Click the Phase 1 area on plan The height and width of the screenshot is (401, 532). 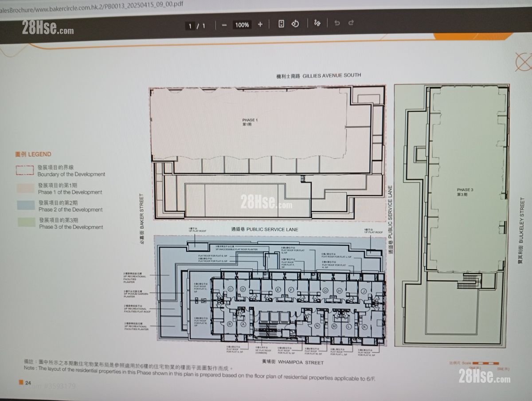point(250,122)
